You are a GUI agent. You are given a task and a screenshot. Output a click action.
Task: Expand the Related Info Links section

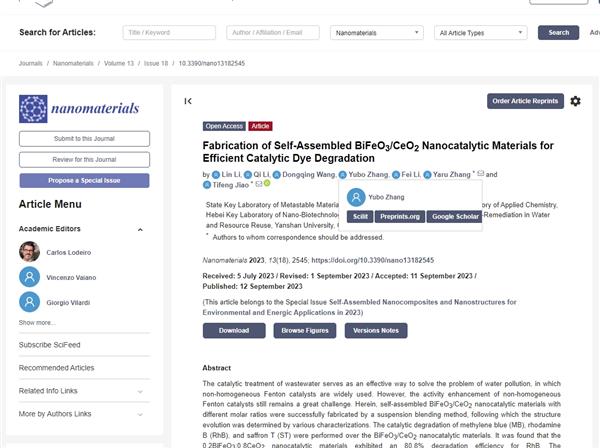tap(140, 390)
